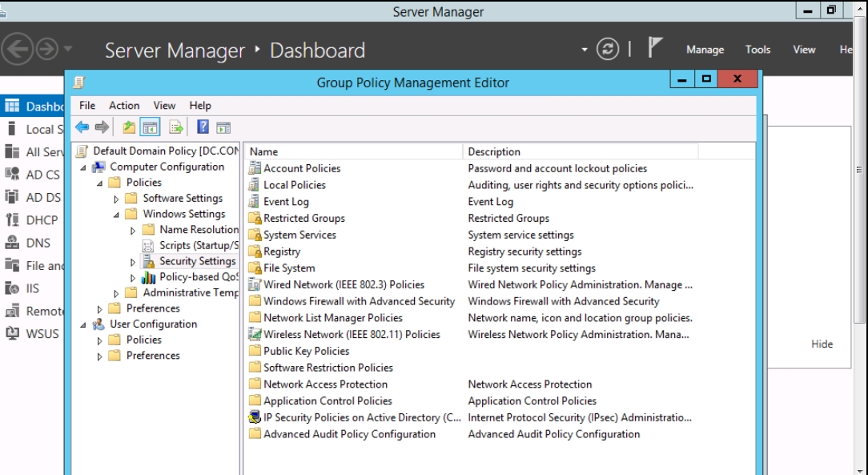Go up one level with folder arrow icon
This screenshot has height=475, width=868.
129,127
